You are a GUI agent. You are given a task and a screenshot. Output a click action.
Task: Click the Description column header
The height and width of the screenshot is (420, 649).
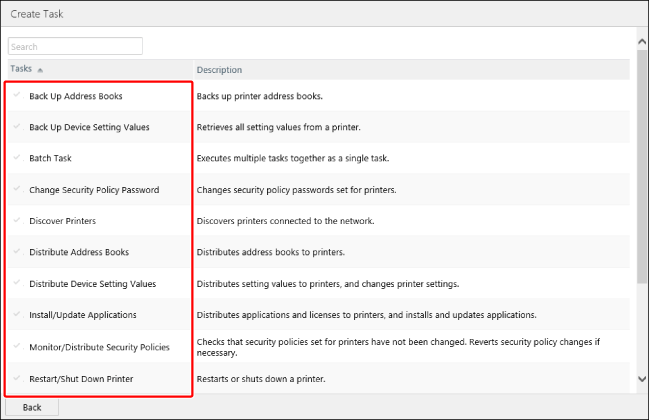[219, 70]
